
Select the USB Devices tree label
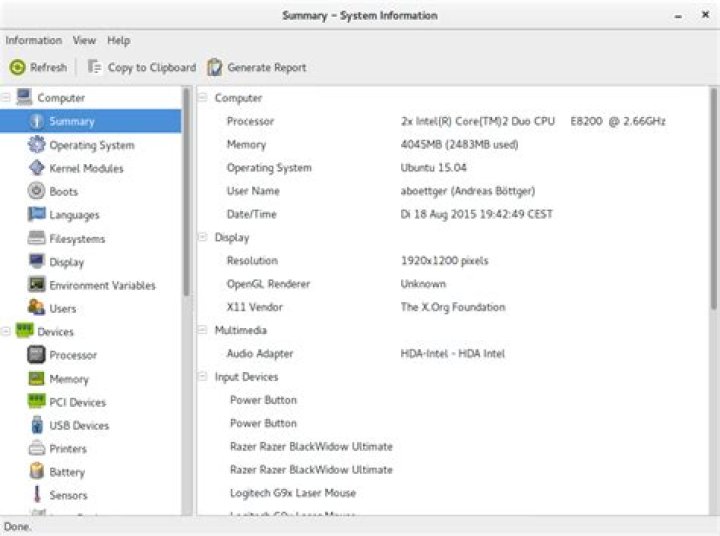pyautogui.click(x=79, y=425)
